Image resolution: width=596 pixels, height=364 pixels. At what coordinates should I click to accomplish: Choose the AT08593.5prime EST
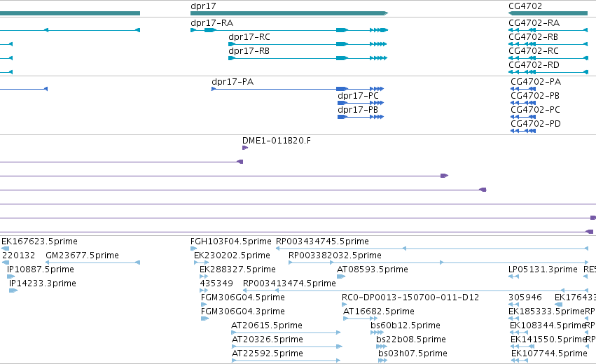[x=341, y=276]
